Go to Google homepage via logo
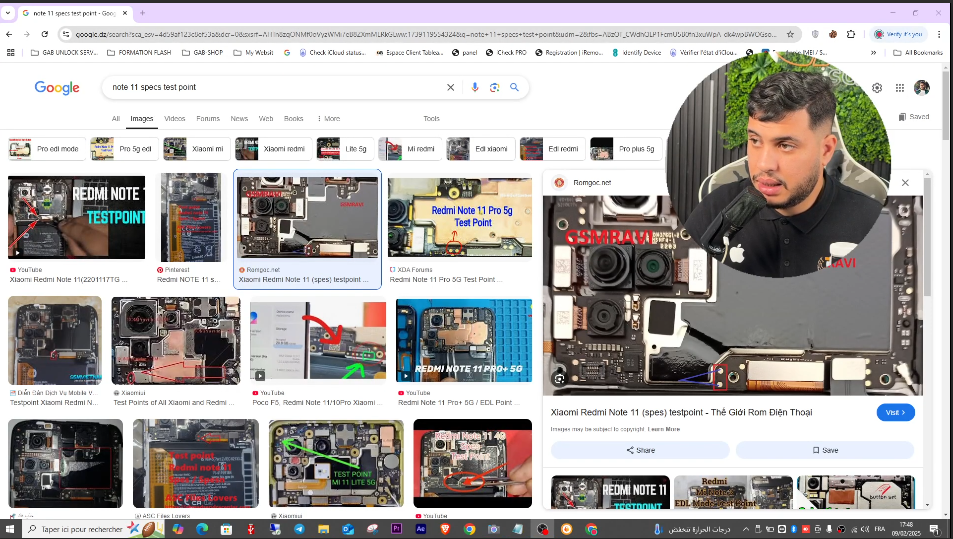 (x=57, y=88)
